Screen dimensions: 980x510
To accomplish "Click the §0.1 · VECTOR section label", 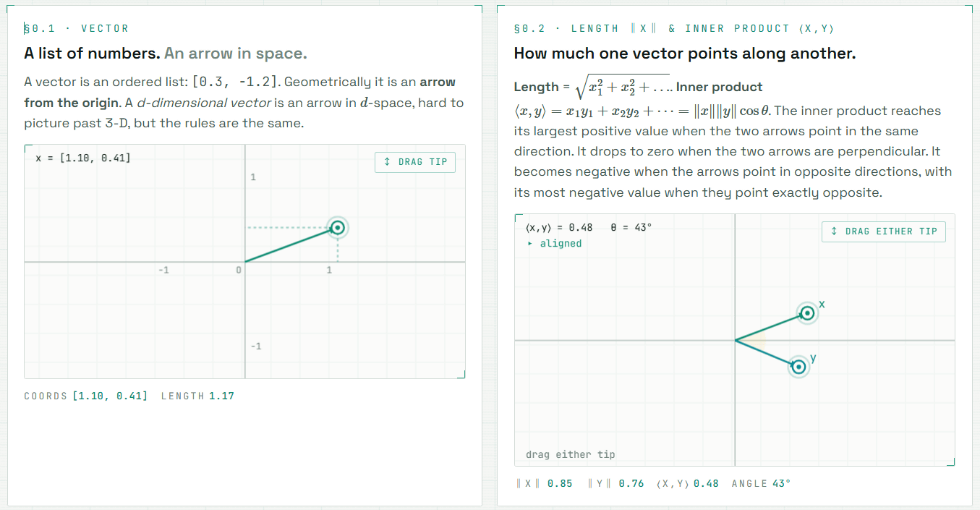I will 77,29.
